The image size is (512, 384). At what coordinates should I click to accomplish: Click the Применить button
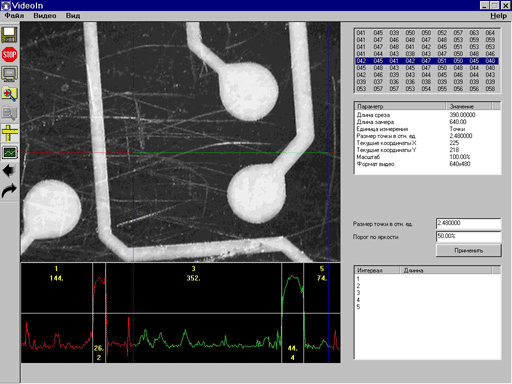[468, 250]
